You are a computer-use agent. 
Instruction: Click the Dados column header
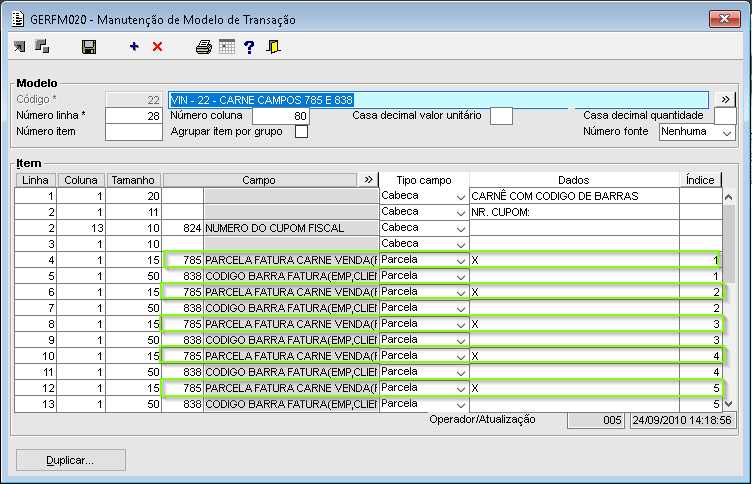[574, 180]
